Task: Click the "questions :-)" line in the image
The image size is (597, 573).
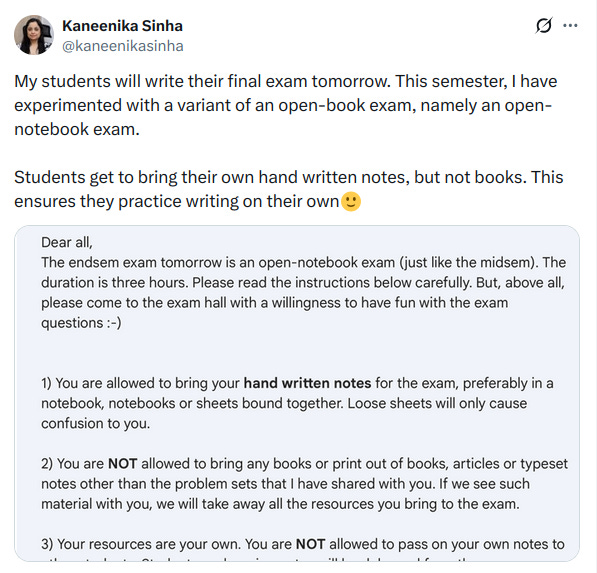Action: (81, 323)
